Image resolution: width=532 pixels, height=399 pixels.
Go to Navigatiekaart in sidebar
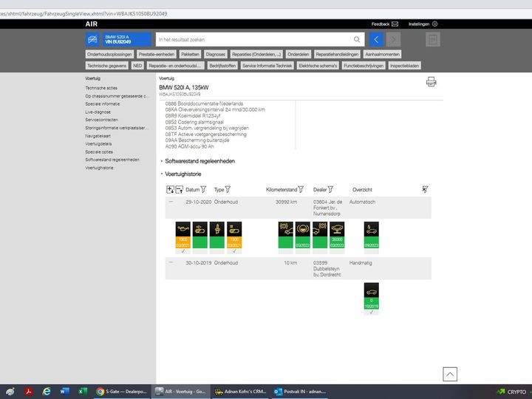pos(98,136)
